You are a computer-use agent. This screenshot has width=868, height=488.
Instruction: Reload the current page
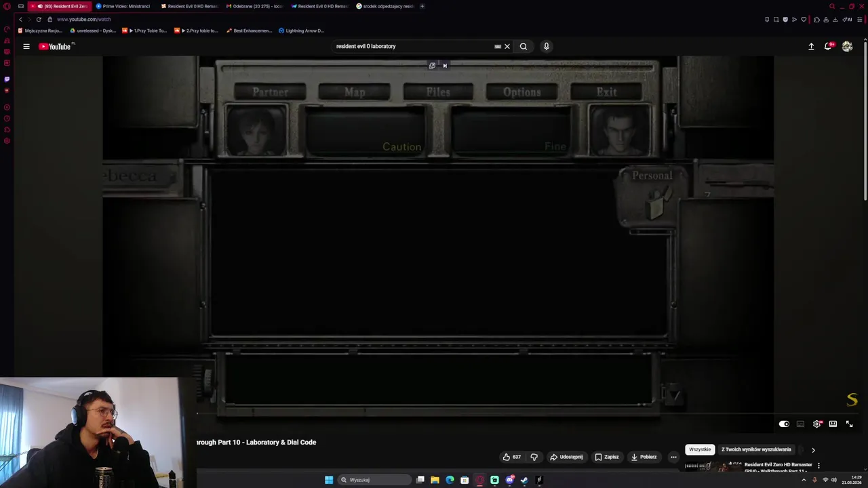(x=39, y=19)
